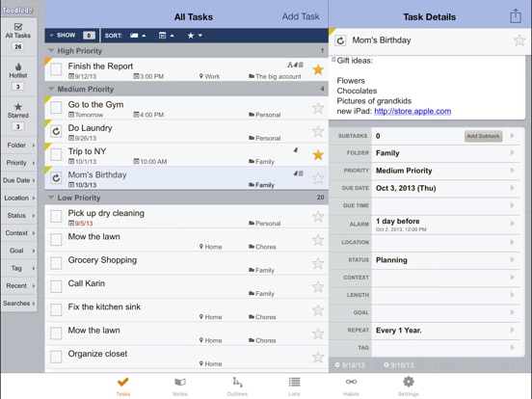Open the store.apple.com link
The image size is (532, 399).
point(412,111)
